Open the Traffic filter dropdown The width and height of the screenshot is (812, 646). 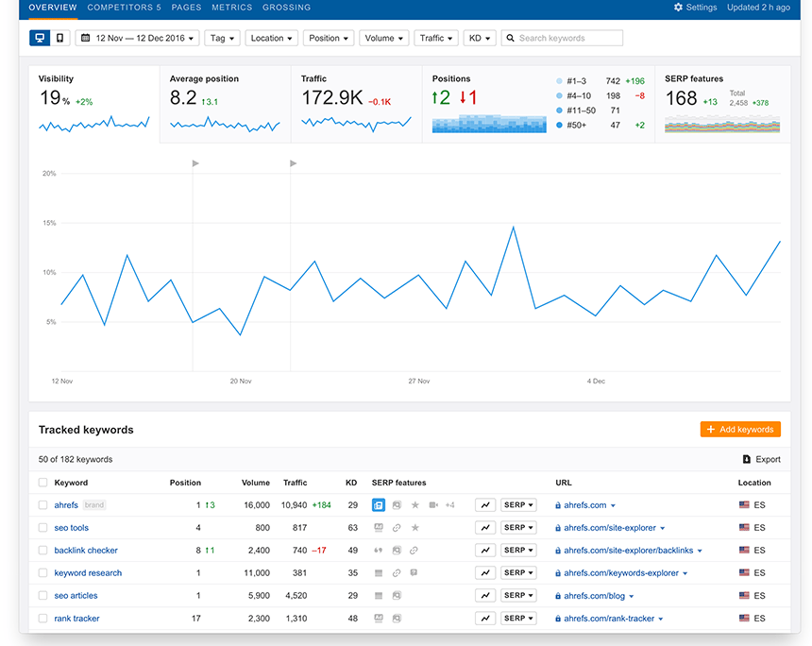(x=436, y=38)
